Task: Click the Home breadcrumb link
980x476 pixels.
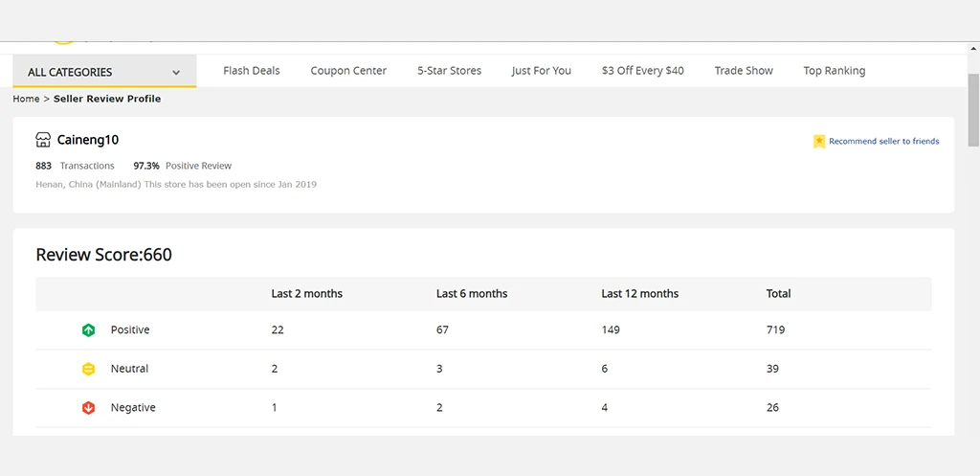Action: [x=26, y=99]
